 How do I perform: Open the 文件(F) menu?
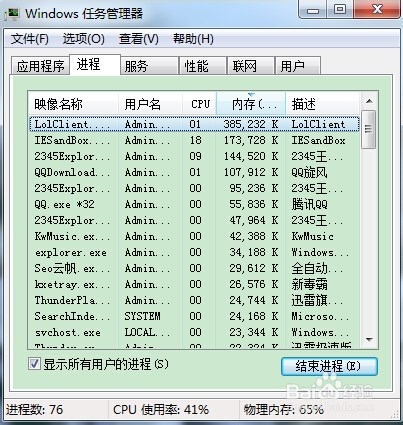pyautogui.click(x=30, y=39)
